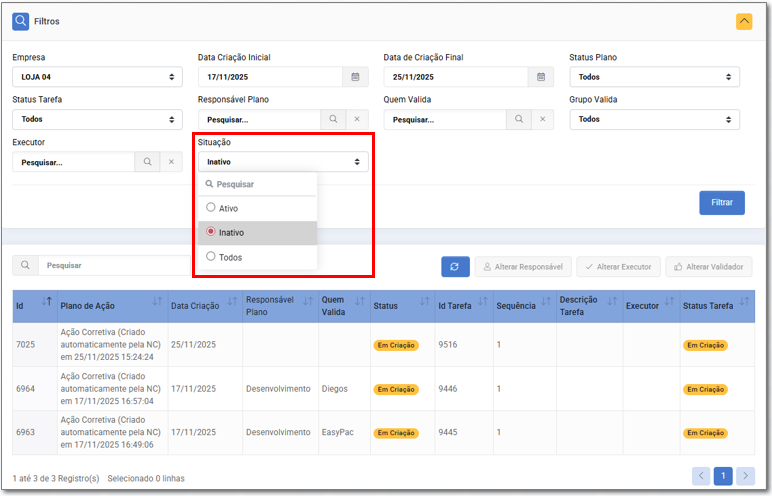Clear the Executor field
Viewport: 772px width, 496px height.
click(x=171, y=162)
